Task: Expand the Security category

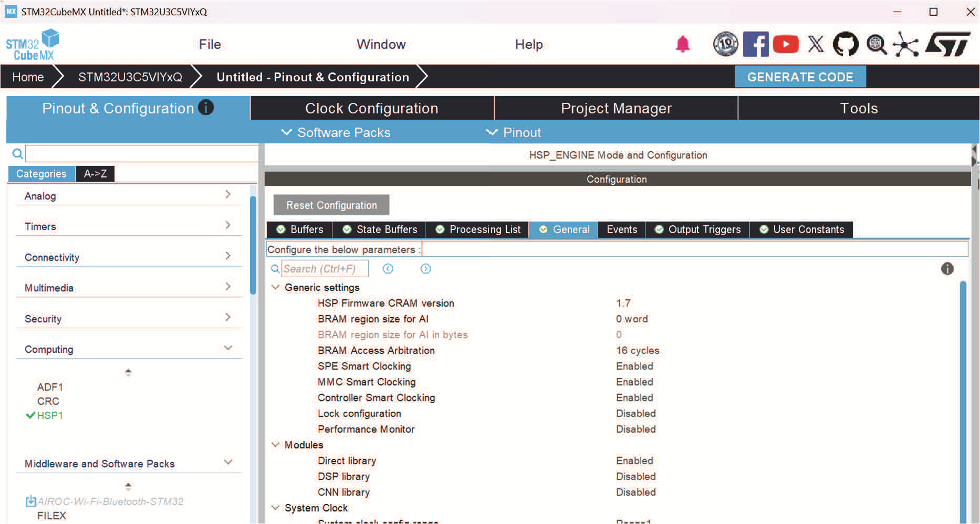Action: pyautogui.click(x=228, y=317)
